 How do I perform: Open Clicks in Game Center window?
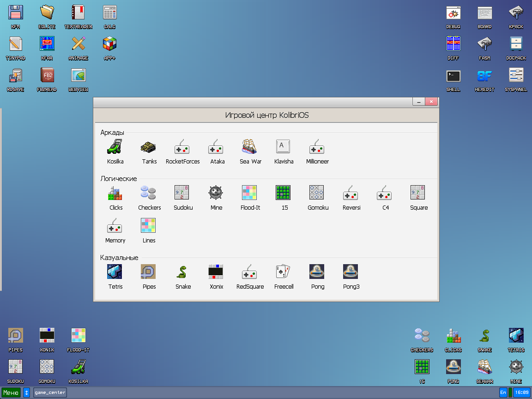tap(115, 198)
